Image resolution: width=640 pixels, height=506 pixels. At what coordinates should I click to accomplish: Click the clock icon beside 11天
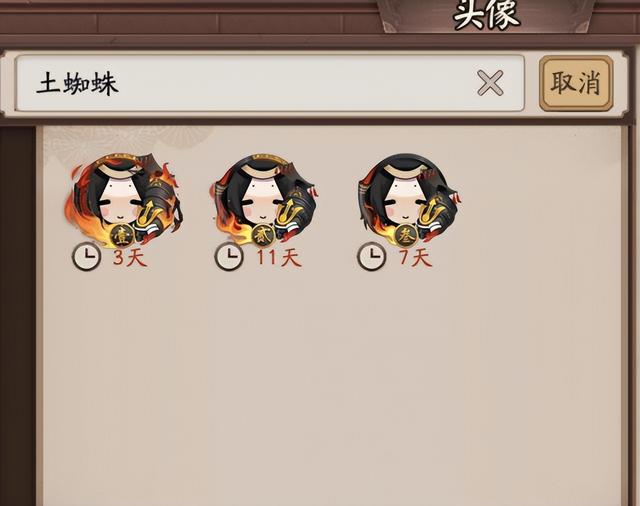coord(229,257)
